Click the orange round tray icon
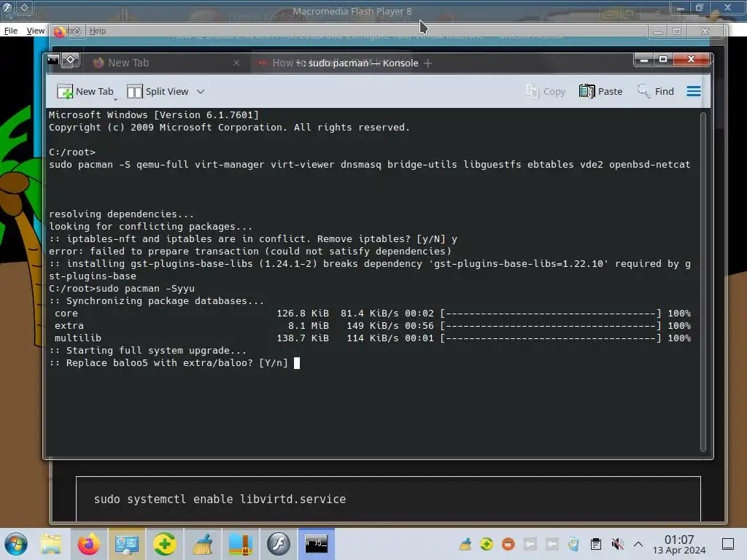 [x=508, y=544]
